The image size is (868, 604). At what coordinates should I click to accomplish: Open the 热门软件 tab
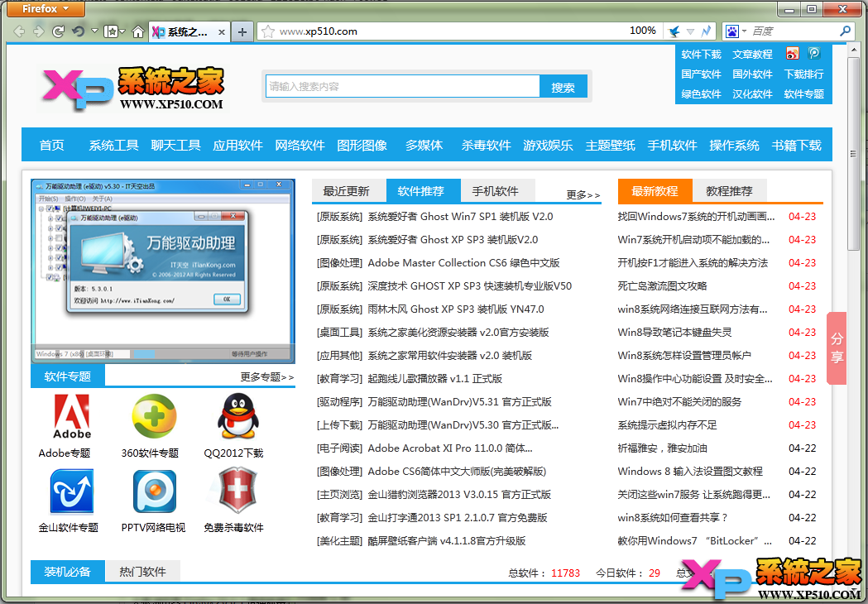(143, 572)
